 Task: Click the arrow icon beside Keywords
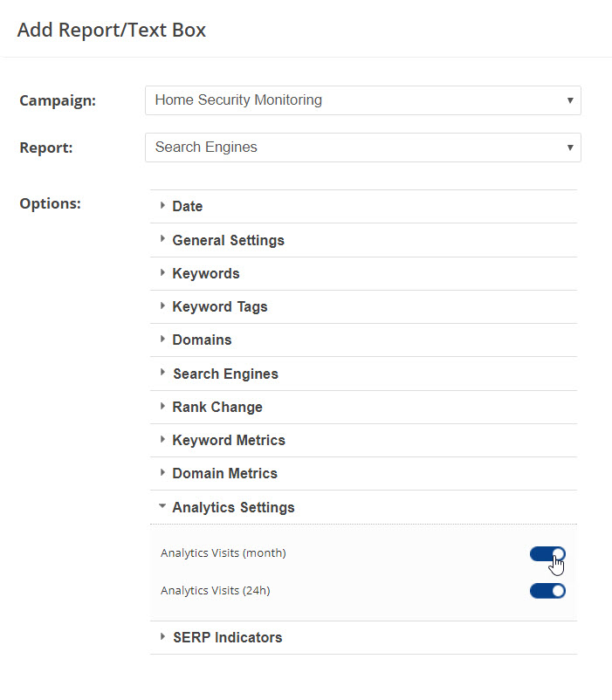[x=162, y=272]
